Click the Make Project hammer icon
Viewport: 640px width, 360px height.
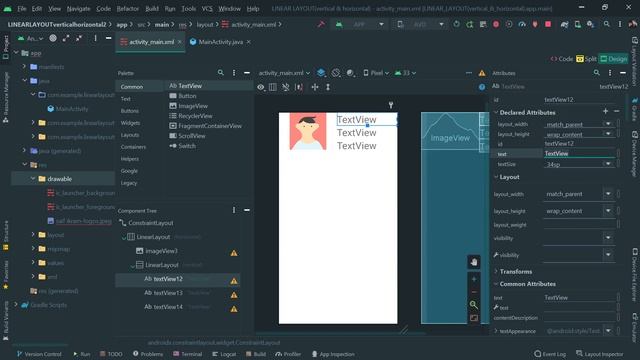[x=321, y=24]
